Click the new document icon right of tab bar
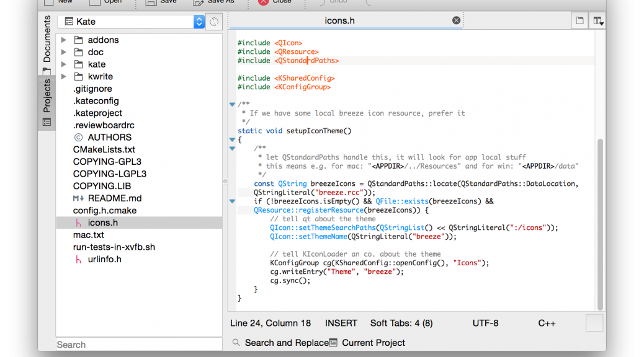The height and width of the screenshot is (357, 644). [579, 20]
